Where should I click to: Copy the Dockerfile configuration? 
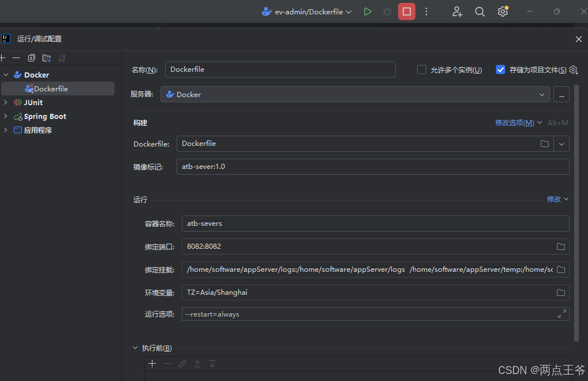(32, 57)
